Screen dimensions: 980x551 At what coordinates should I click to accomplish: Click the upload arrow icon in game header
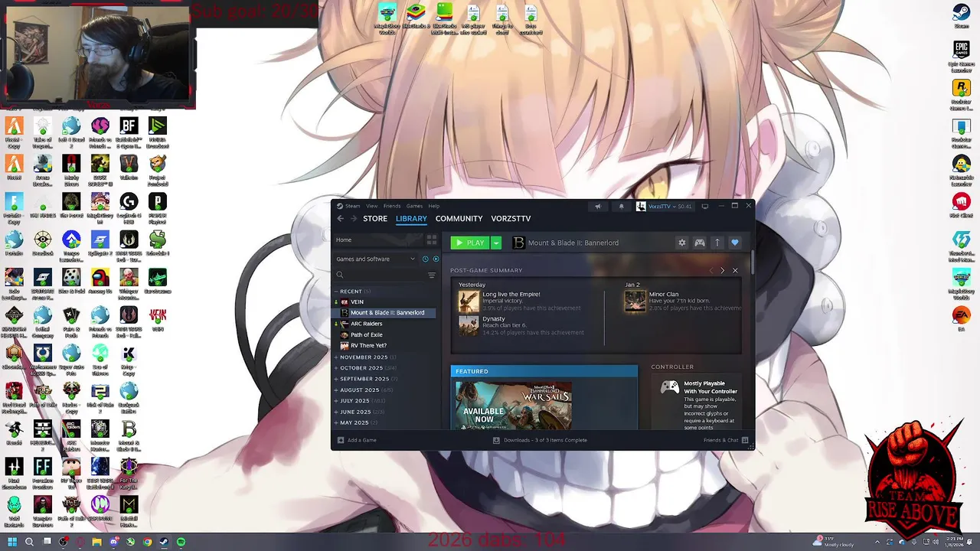[x=717, y=243]
